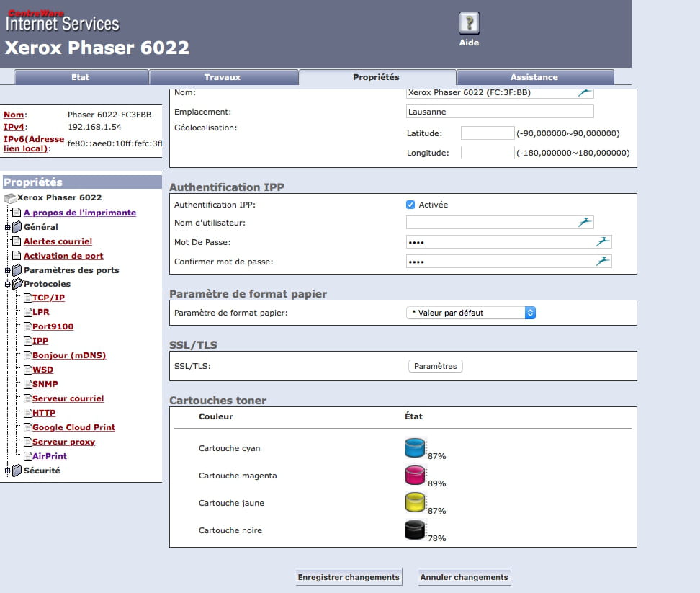Screen dimensions: 700x593
Task: Click the page icon beside Alertes courriel
Action: pos(17,241)
